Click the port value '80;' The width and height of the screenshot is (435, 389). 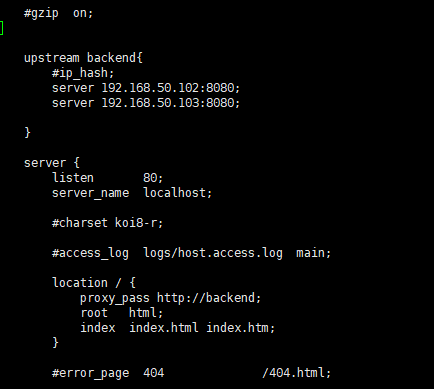(x=153, y=178)
